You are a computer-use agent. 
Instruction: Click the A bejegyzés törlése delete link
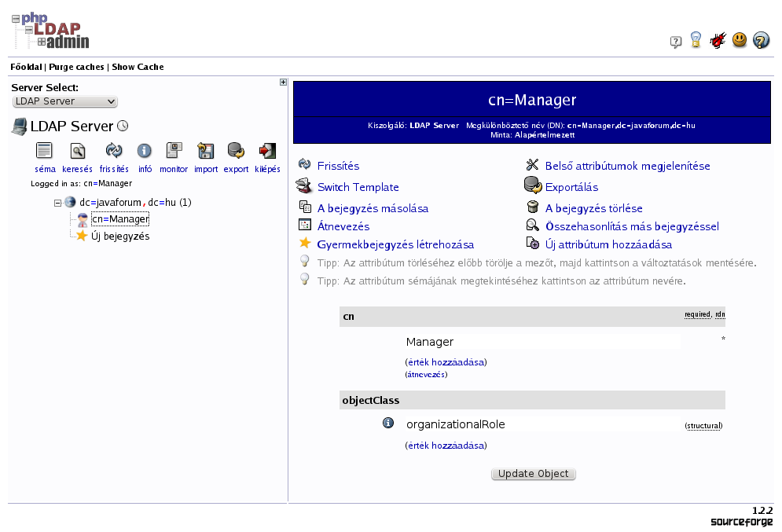point(593,208)
